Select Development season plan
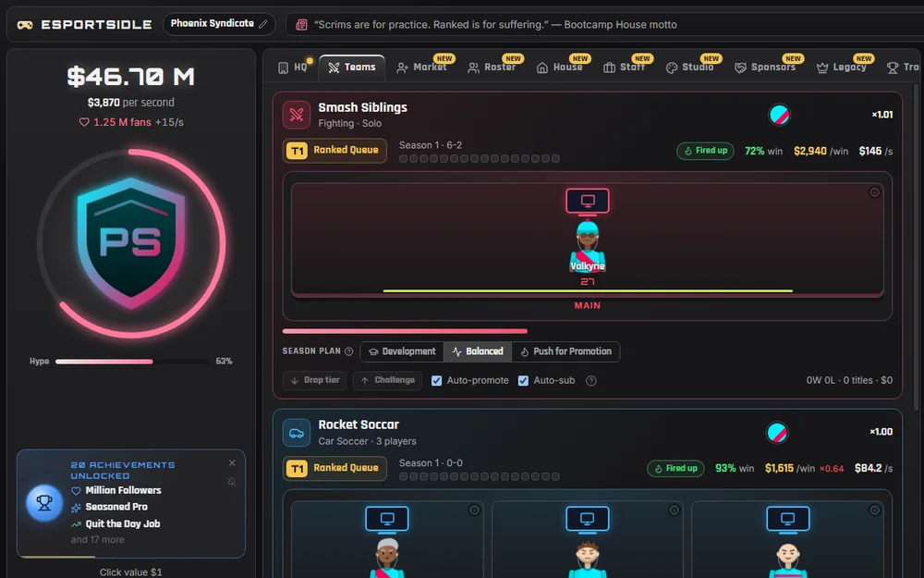Viewport: 924px width, 578px height. 402,351
